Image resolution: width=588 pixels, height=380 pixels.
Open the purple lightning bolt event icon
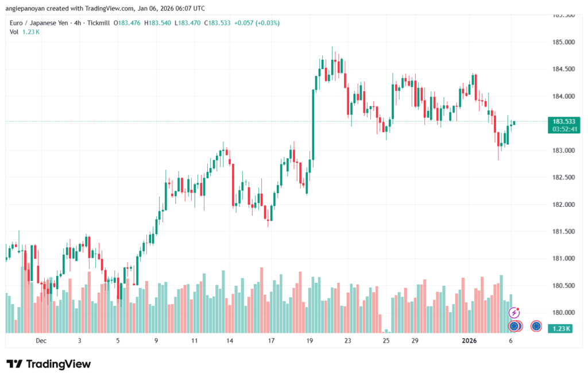point(514,313)
